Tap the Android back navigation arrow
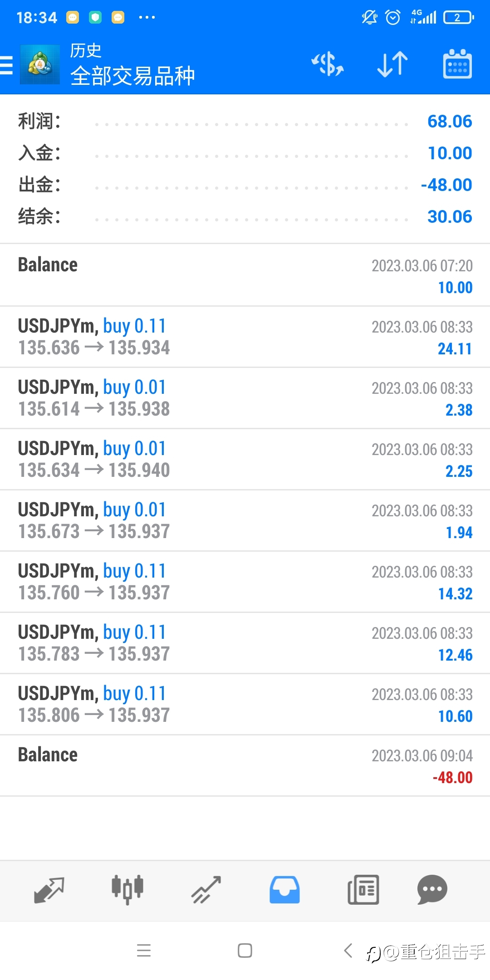The width and height of the screenshot is (490, 980). coord(348,950)
